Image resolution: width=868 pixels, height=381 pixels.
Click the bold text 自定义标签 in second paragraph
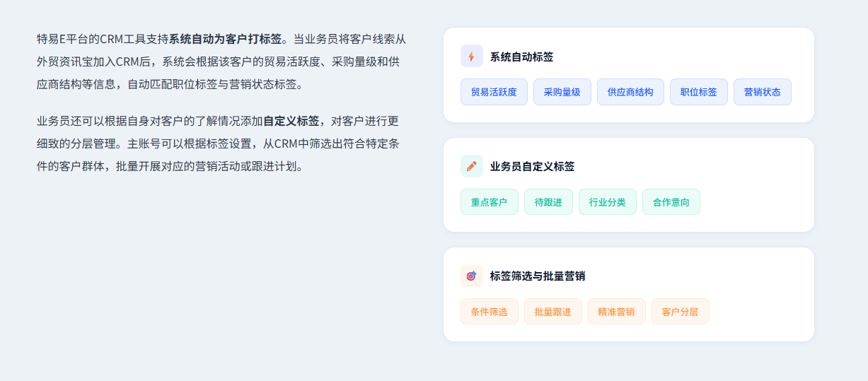pos(291,121)
